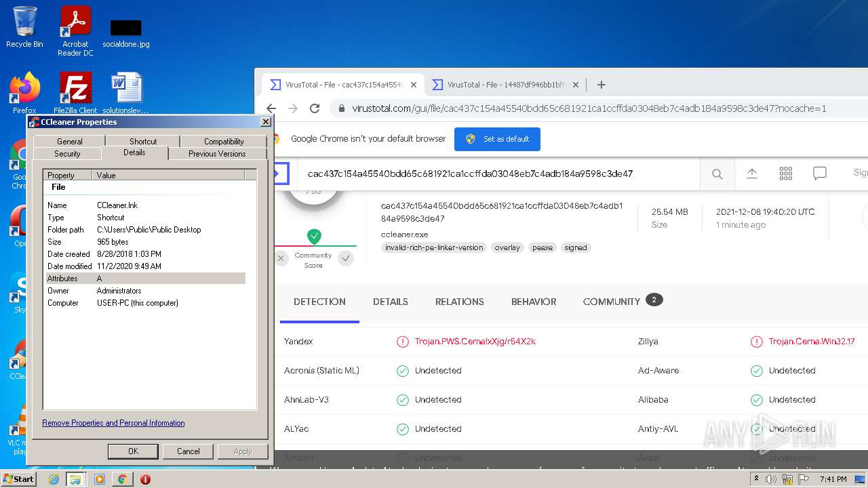Open the Start menu

18,479
